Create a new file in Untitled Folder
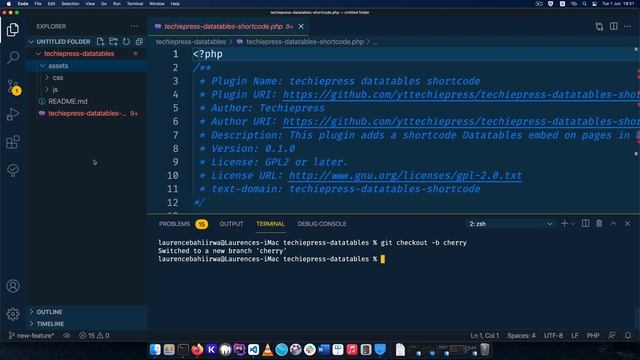 tap(100, 42)
